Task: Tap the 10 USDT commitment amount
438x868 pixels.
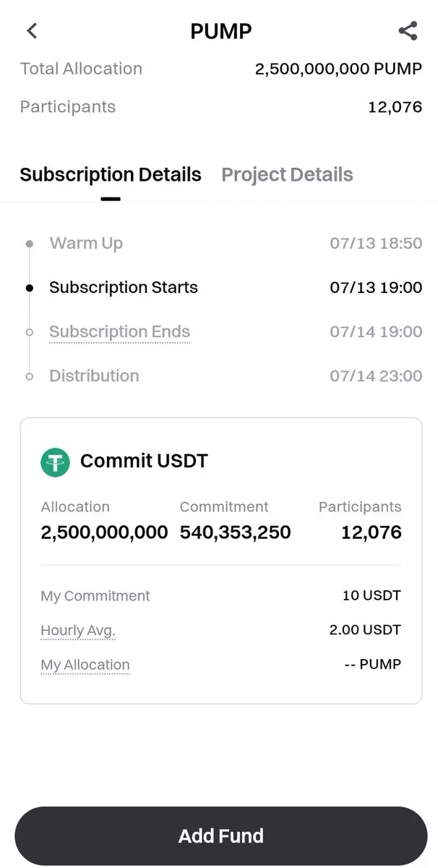Action: pos(372,596)
